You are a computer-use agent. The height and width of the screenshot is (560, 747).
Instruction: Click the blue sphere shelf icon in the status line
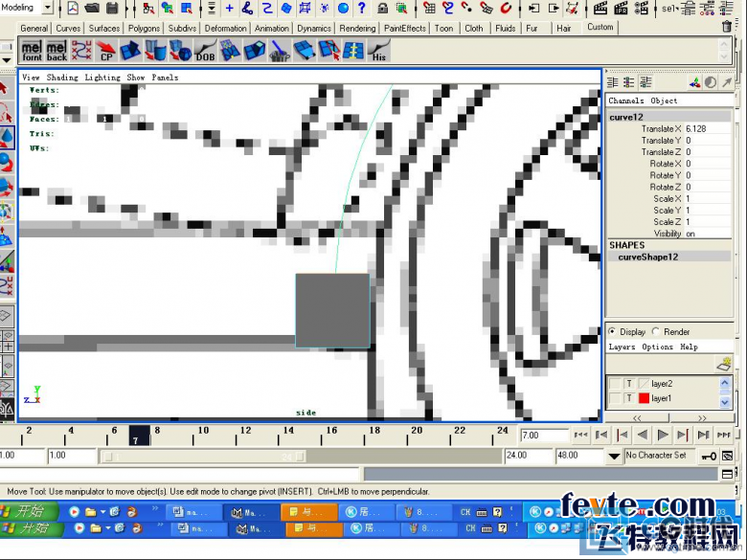pyautogui.click(x=343, y=8)
